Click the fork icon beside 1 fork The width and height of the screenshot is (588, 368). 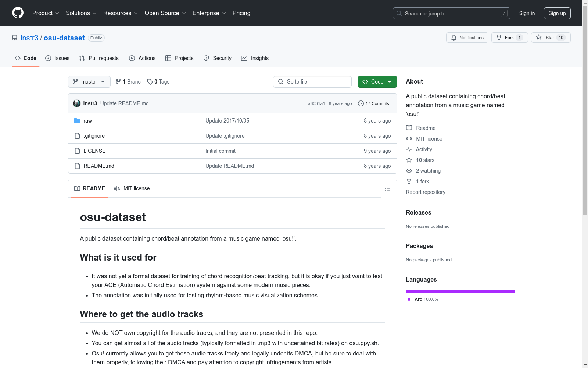(x=409, y=181)
